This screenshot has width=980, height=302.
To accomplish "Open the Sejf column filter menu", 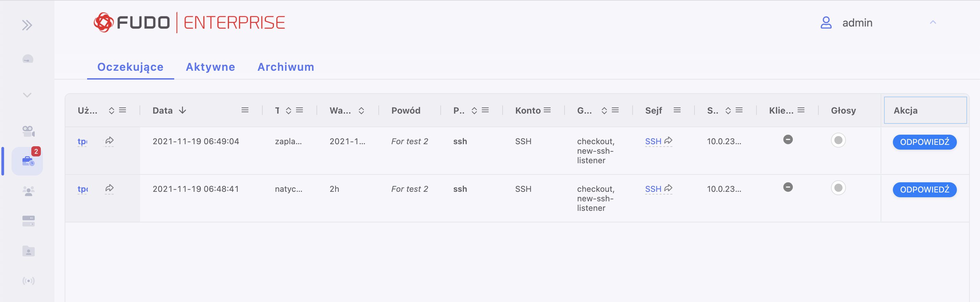I will coord(677,110).
